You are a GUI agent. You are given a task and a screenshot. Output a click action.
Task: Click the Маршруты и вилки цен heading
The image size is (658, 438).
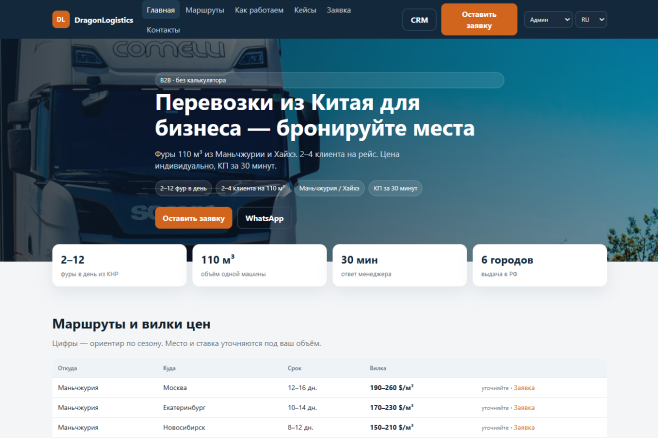click(131, 324)
